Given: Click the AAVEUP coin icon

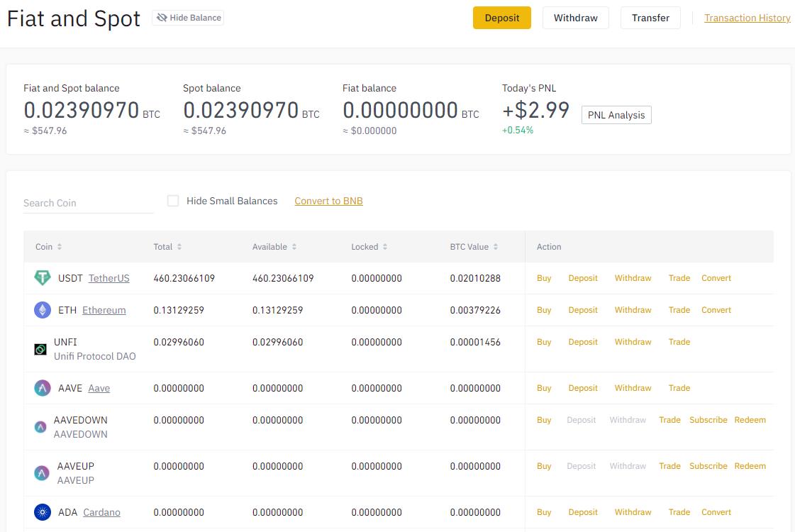Looking at the screenshot, I should pos(42,473).
